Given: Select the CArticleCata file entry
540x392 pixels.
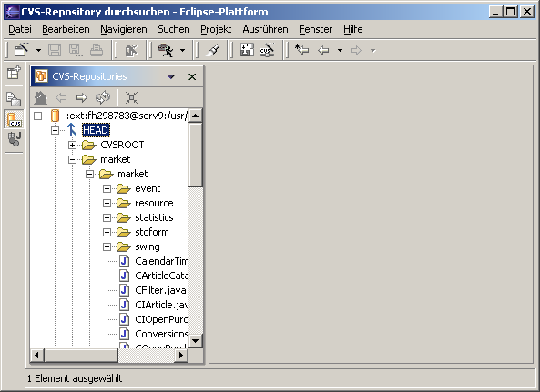Looking at the screenshot, I should [x=161, y=276].
